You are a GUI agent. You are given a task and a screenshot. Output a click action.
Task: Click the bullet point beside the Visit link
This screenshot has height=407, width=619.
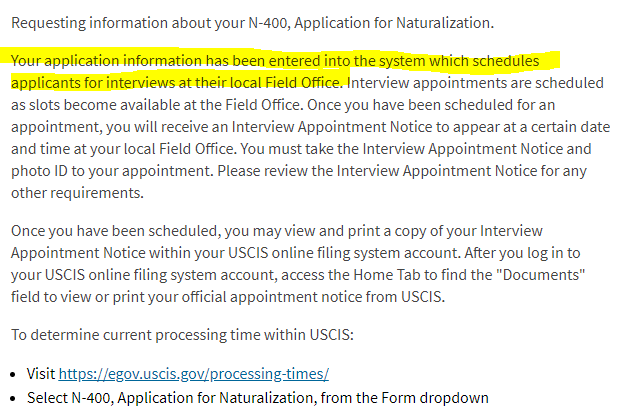[13, 374]
